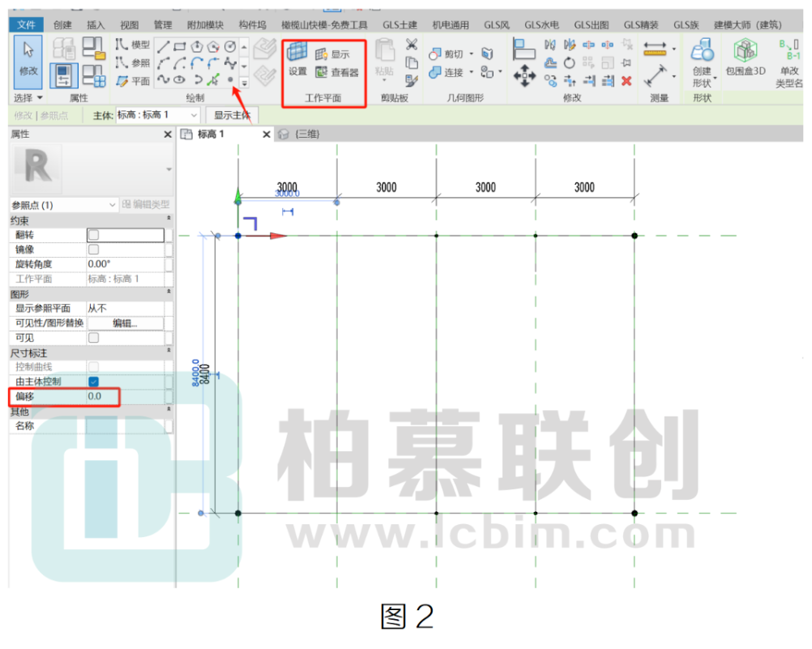812x649 pixels.
Task: Click the red delete X icon
Action: [x=626, y=80]
